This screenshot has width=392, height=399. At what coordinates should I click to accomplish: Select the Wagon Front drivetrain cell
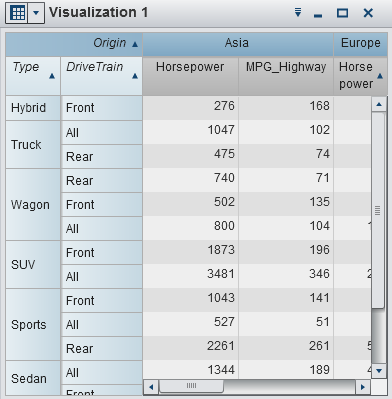pos(102,204)
